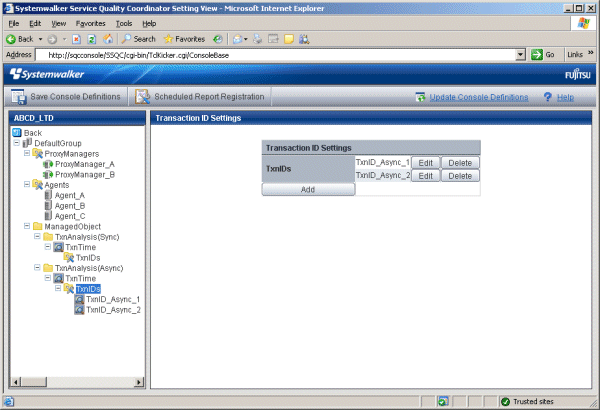Viewport: 600px width, 410px height.
Task: Click the ProxyManager_A node icon
Action: pos(47,164)
